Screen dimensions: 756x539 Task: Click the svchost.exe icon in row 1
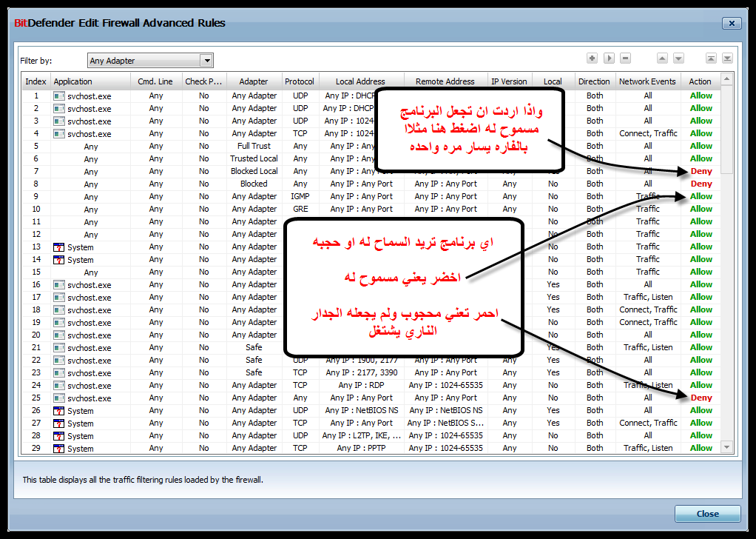pos(59,96)
